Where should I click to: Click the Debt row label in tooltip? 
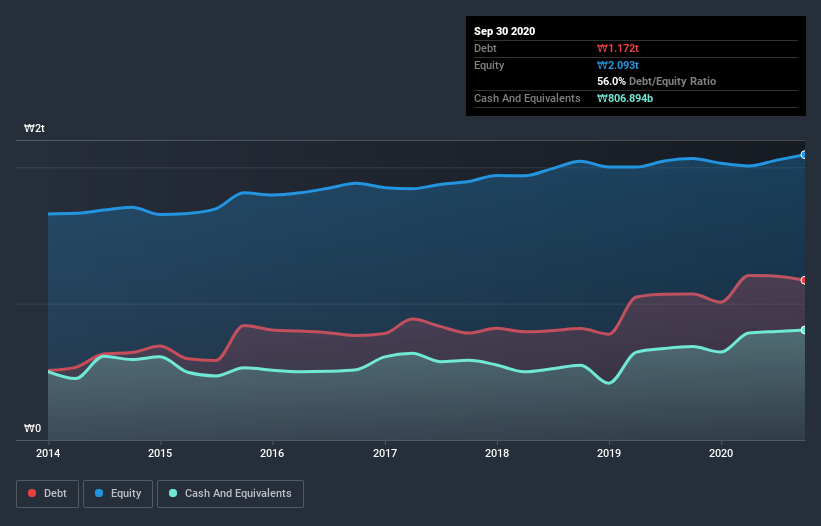tap(485, 48)
